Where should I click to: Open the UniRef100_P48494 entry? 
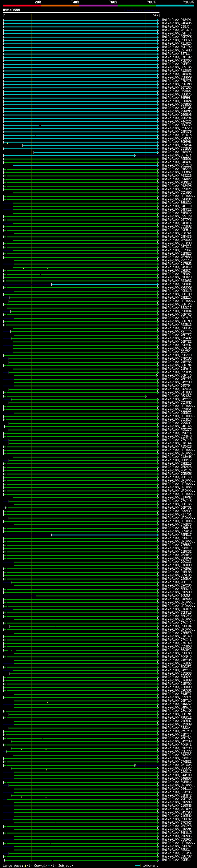pos(177,74)
